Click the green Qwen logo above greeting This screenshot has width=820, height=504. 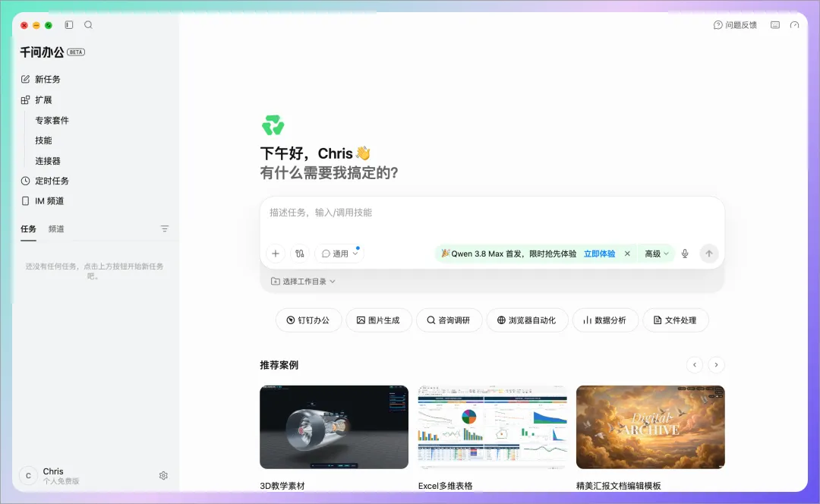click(x=273, y=125)
